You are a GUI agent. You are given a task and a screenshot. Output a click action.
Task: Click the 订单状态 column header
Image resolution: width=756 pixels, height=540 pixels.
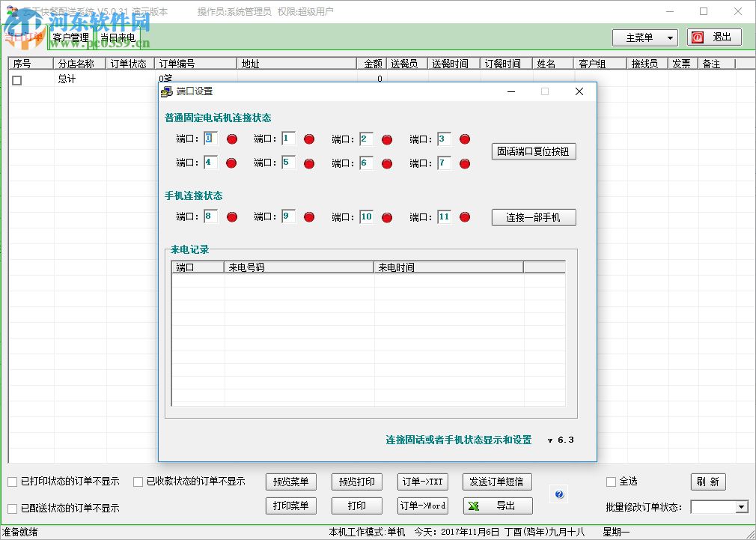click(130, 64)
